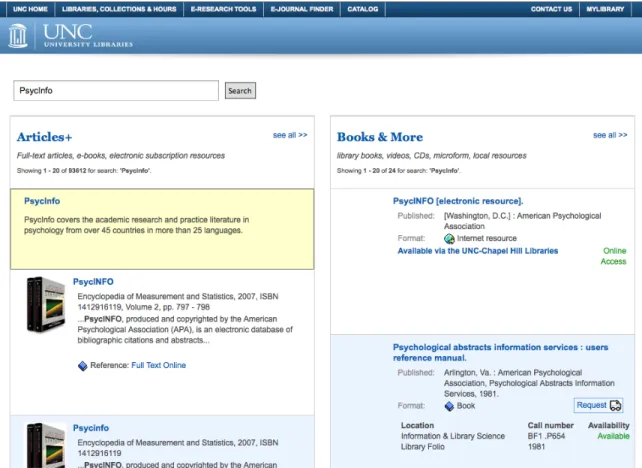
Task: Click second Encyclopedia book cover thumbnail
Action: click(45, 445)
